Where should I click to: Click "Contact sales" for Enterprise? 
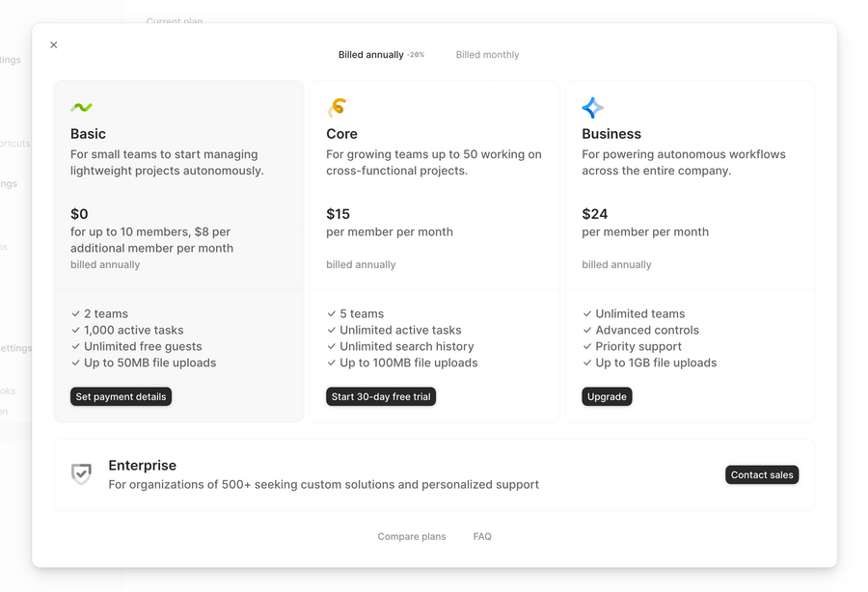(762, 474)
